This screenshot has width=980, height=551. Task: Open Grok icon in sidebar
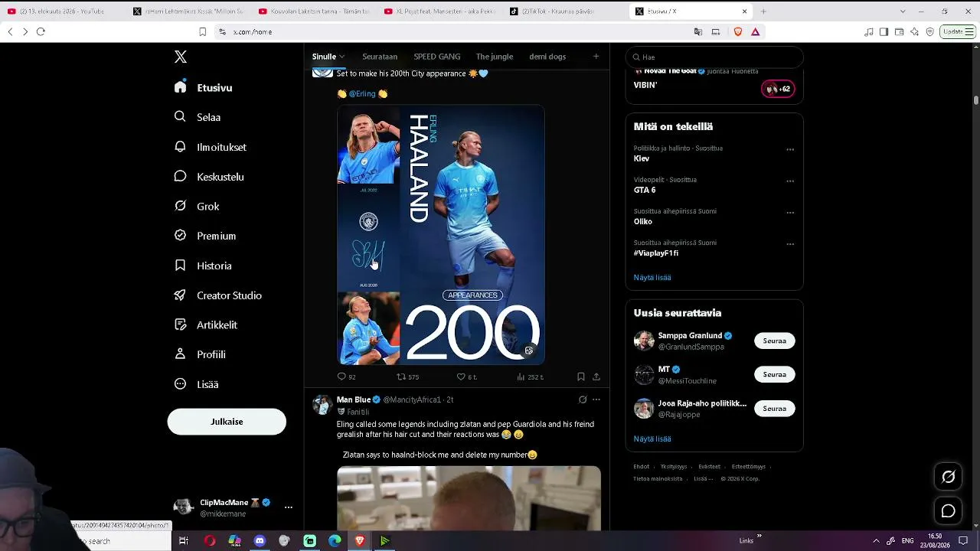180,206
